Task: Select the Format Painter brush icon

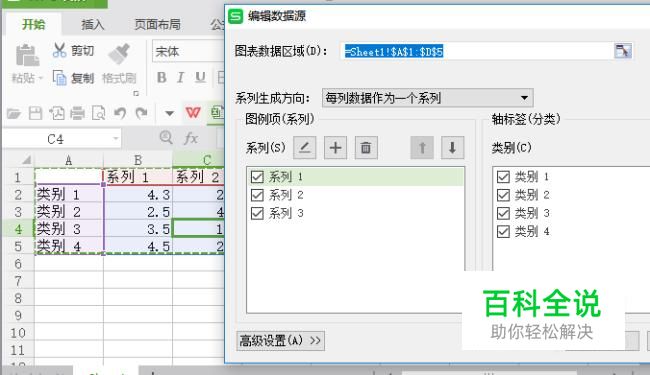Action: tap(119, 54)
